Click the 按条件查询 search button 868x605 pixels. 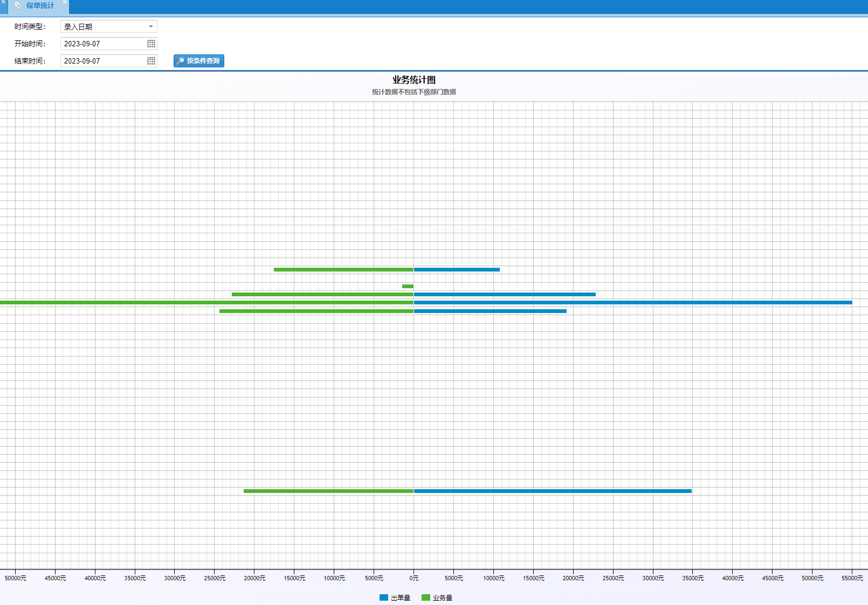pyautogui.click(x=199, y=61)
